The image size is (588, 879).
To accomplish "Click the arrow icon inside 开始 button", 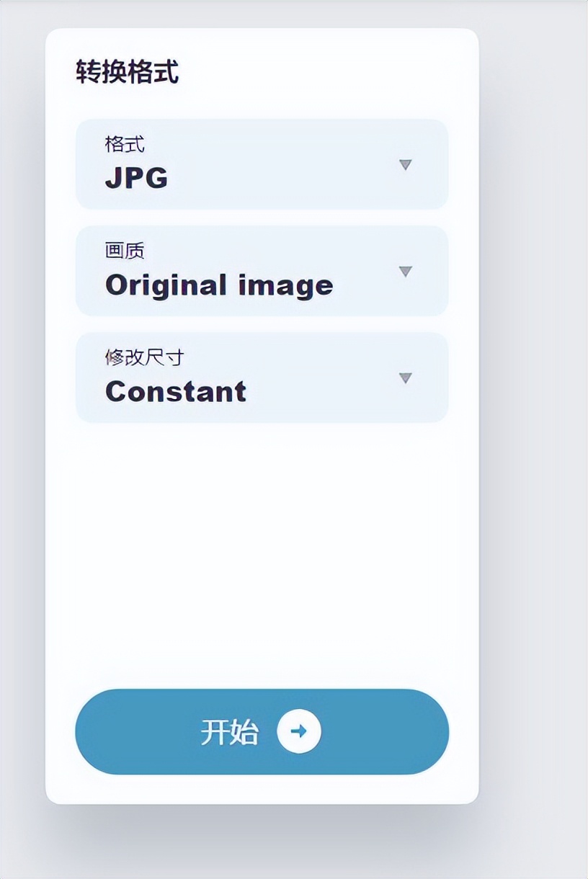I will (298, 731).
